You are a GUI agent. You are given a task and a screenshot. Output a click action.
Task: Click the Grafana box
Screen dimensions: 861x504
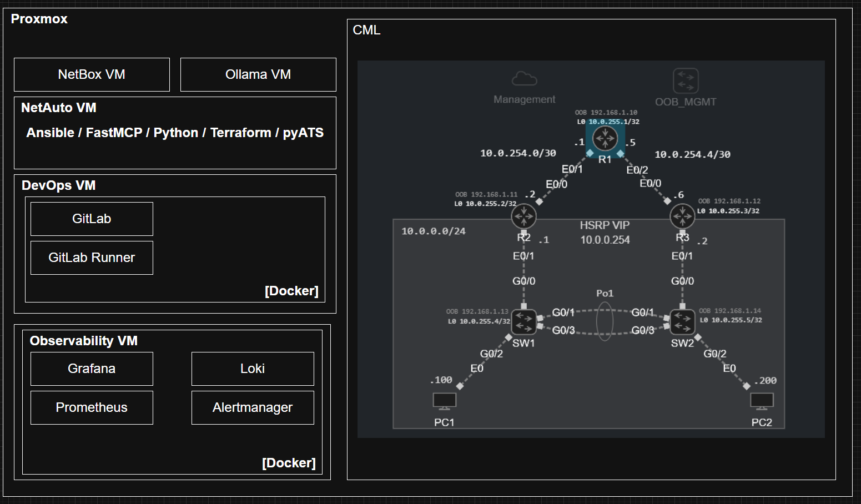click(92, 369)
